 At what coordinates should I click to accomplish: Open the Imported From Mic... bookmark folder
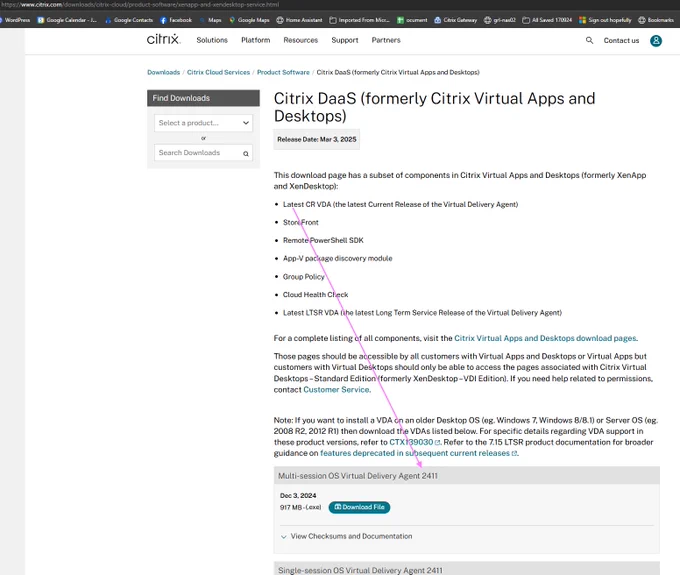pyautogui.click(x=360, y=20)
